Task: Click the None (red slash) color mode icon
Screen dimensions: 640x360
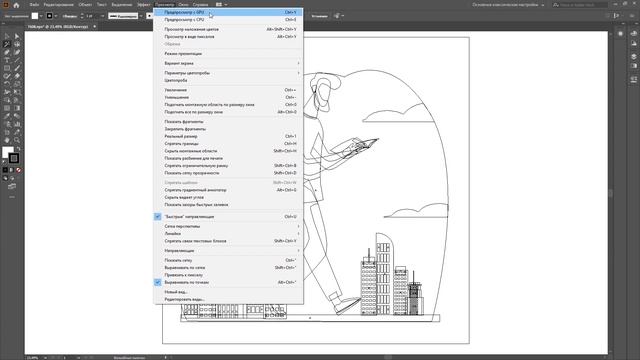Action: 18,170
